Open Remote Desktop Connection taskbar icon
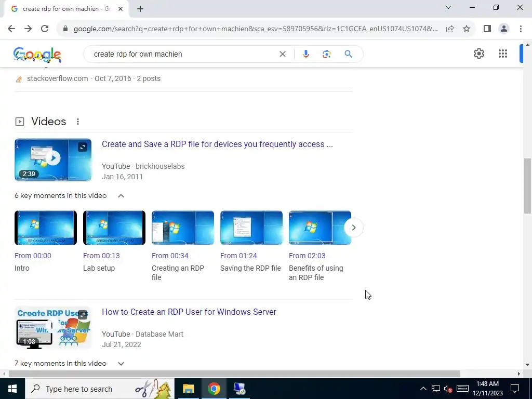 click(x=240, y=389)
